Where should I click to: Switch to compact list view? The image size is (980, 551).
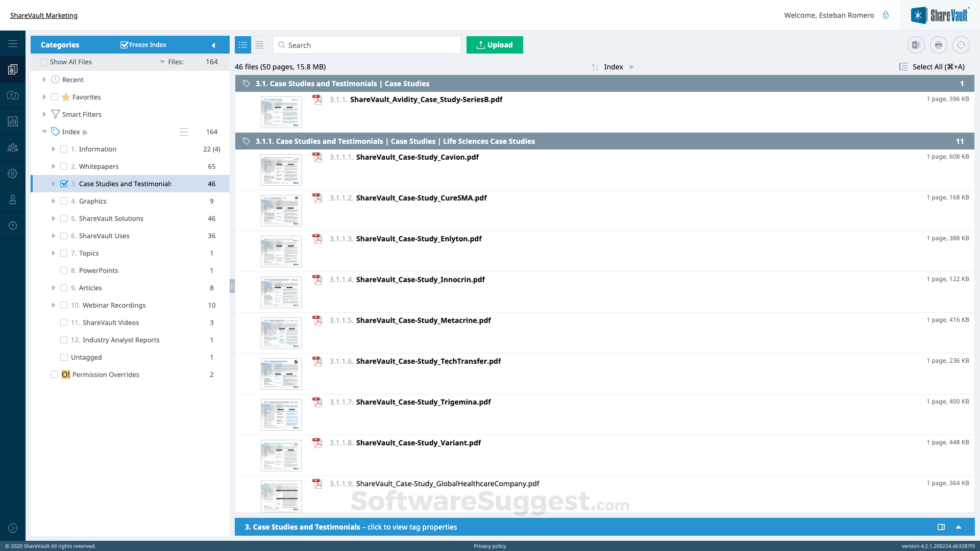tap(259, 45)
